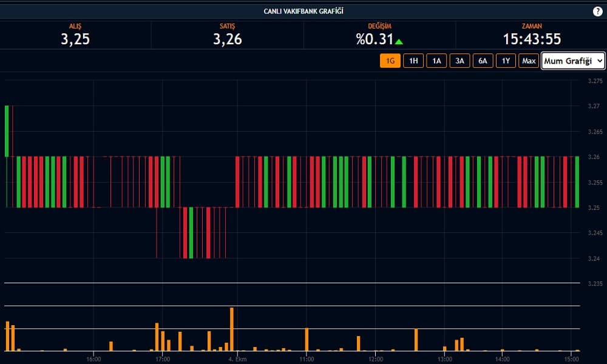This screenshot has height=364, width=607.
Task: Open the Mum Grafiği chart type dropdown
Action: [x=573, y=61]
